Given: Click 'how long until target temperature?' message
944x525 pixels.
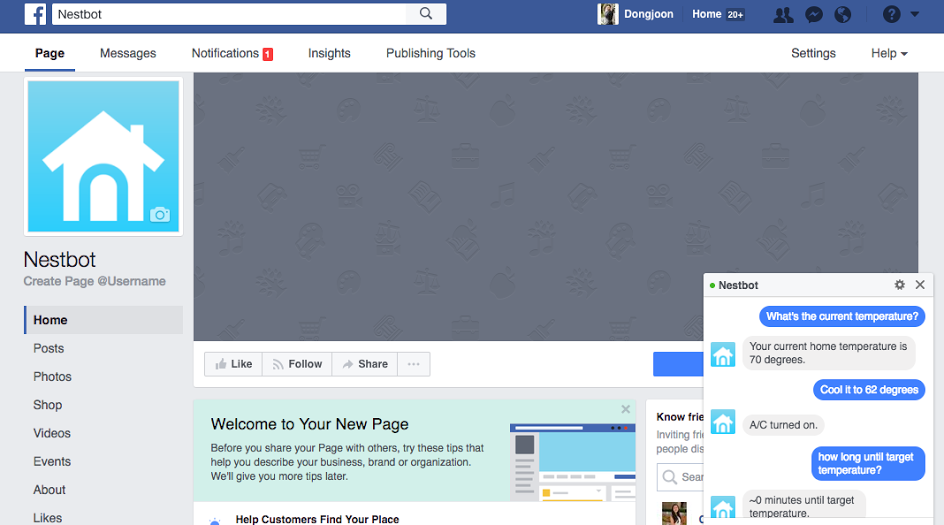Looking at the screenshot, I should tap(868, 463).
